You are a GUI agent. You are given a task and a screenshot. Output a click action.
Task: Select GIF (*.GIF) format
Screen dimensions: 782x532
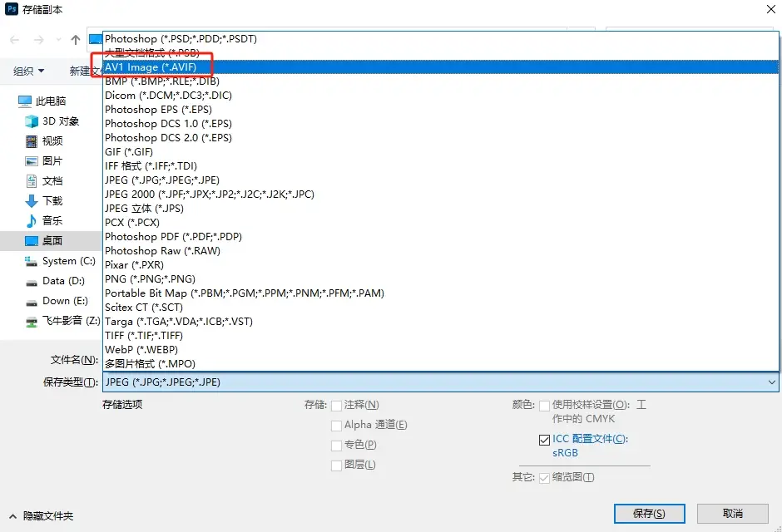441,152
